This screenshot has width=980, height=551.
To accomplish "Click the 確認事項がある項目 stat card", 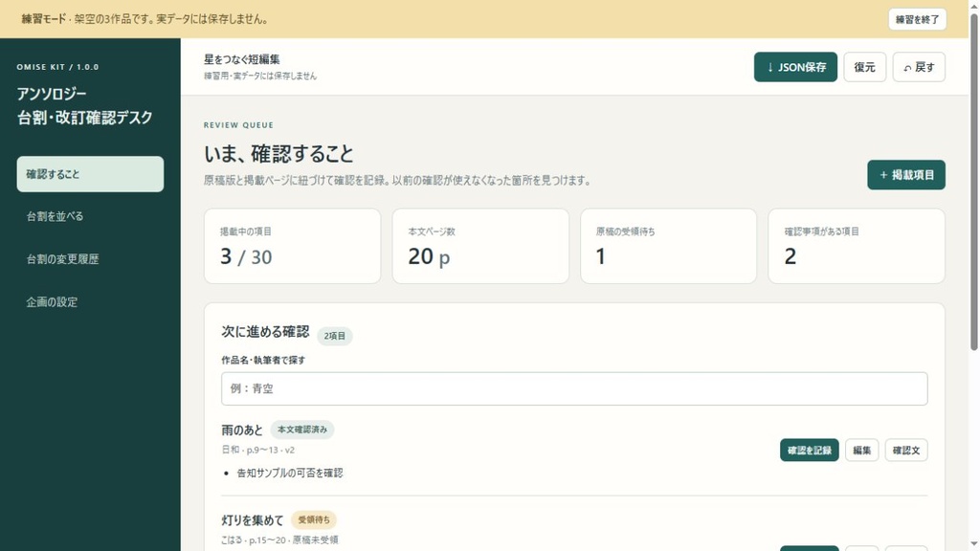I will pos(857,246).
